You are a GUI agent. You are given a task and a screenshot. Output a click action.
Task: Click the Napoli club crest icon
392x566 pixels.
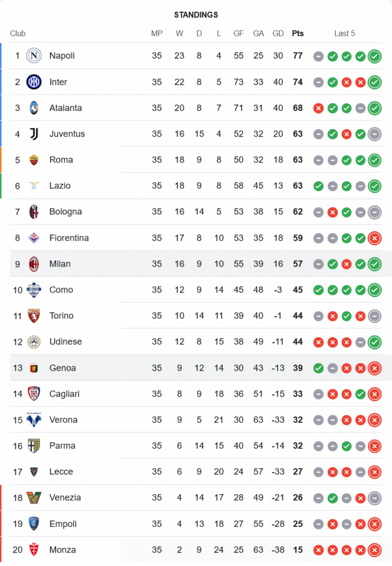coord(34,55)
